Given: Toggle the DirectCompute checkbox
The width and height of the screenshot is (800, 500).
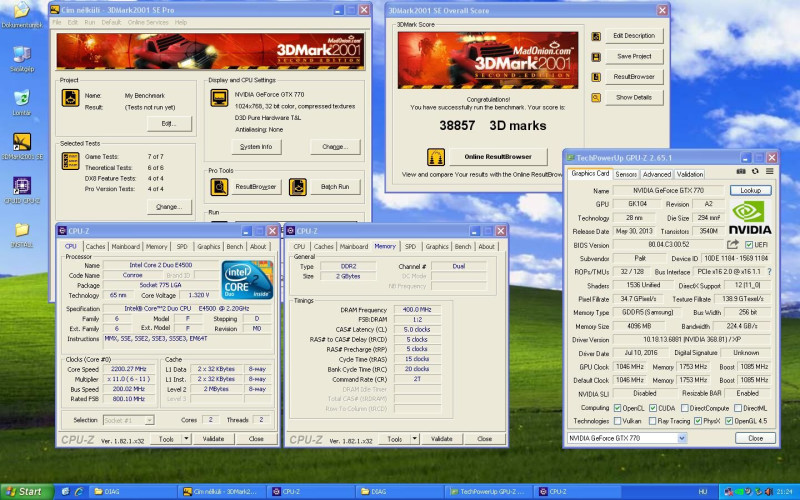Looking at the screenshot, I should pos(685,408).
